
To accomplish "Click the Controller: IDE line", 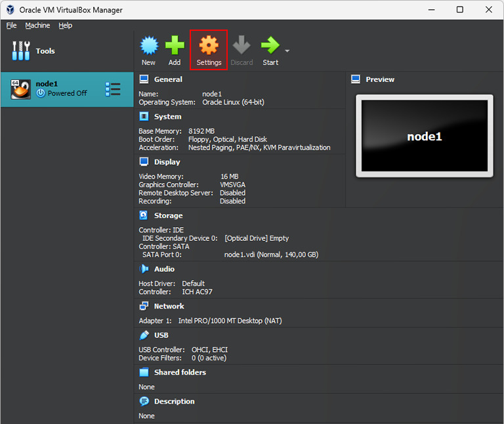I will click(x=161, y=230).
